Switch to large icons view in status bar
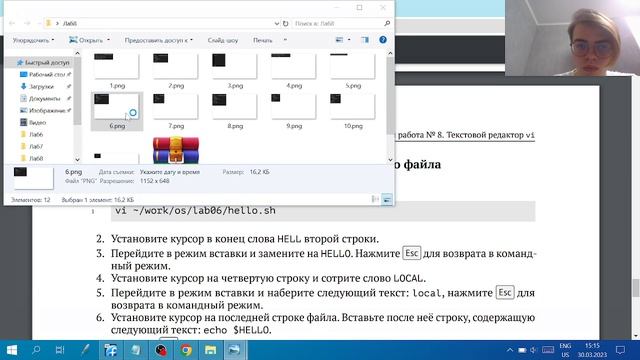The image size is (640, 360). point(387,199)
